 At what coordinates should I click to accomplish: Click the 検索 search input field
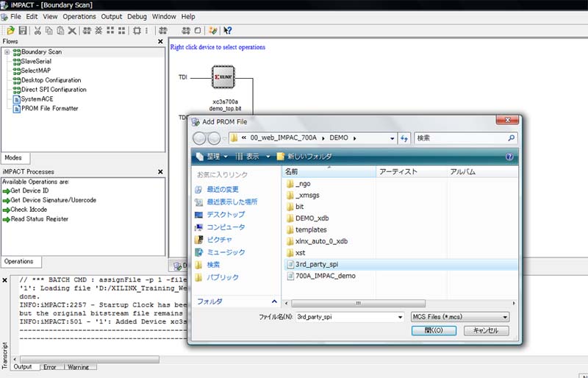point(461,138)
